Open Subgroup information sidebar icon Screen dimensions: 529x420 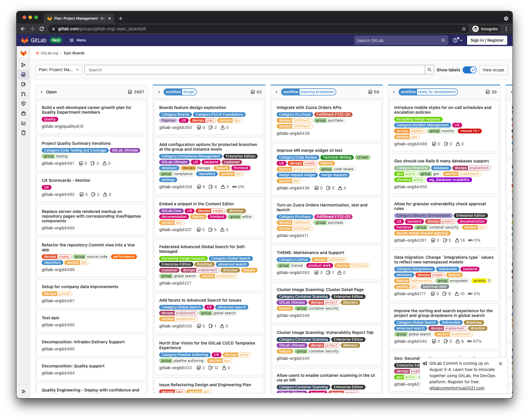tap(23, 65)
